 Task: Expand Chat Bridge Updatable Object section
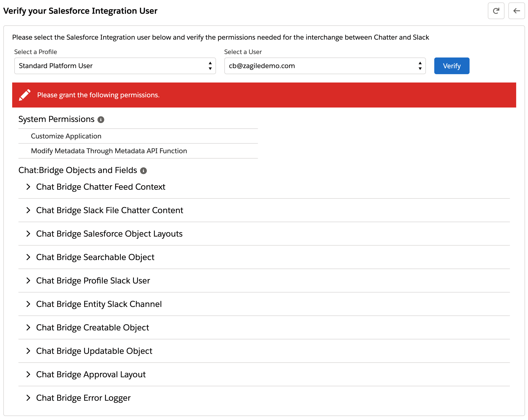[28, 351]
